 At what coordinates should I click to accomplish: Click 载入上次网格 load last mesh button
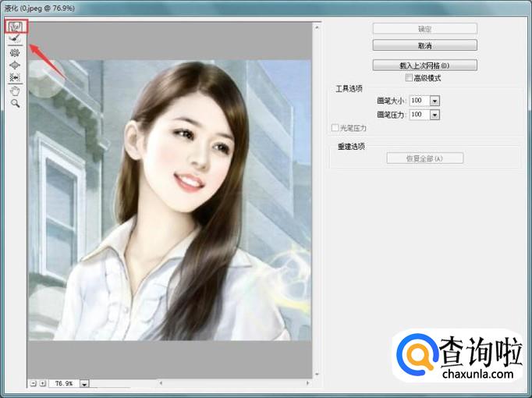click(x=425, y=65)
